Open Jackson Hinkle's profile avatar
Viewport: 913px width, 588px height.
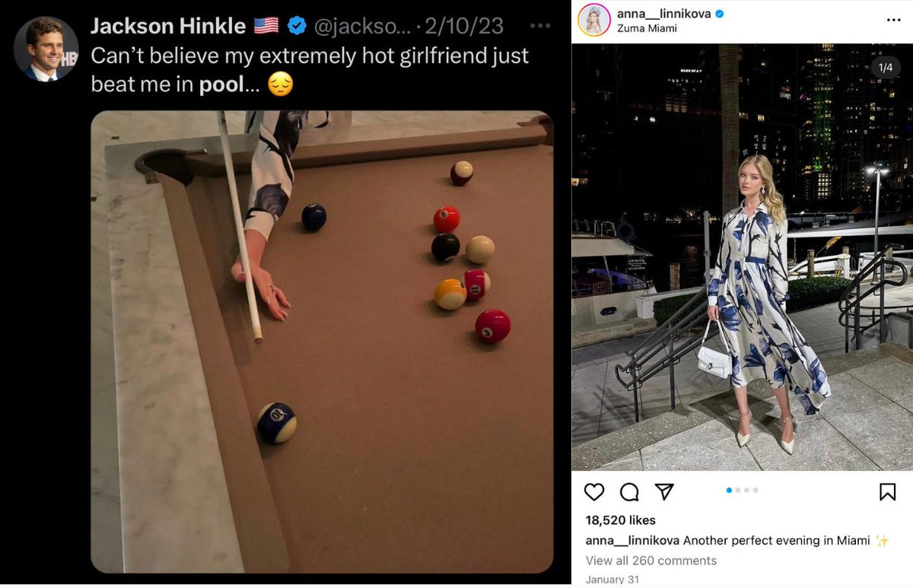46,49
